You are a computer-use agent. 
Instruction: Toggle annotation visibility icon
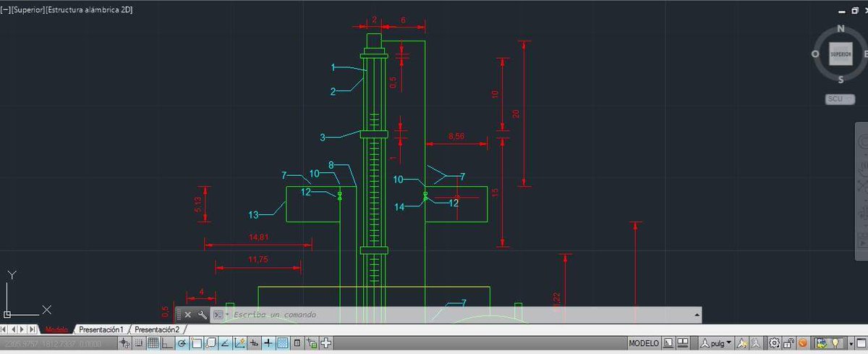click(742, 343)
